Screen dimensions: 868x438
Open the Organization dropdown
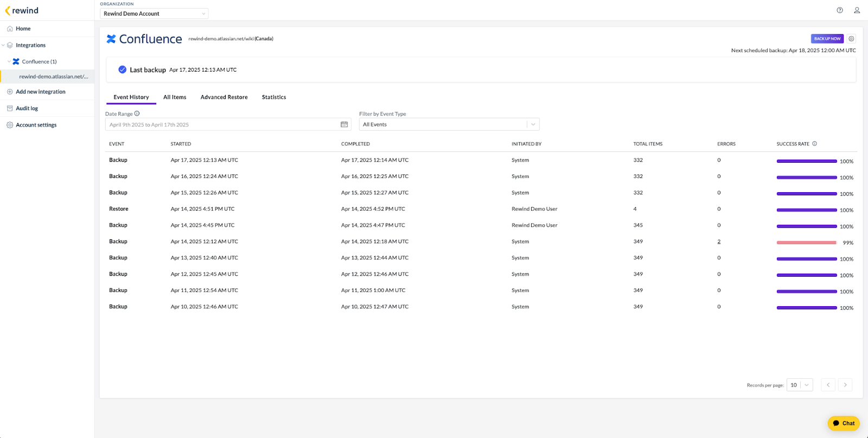(x=154, y=14)
